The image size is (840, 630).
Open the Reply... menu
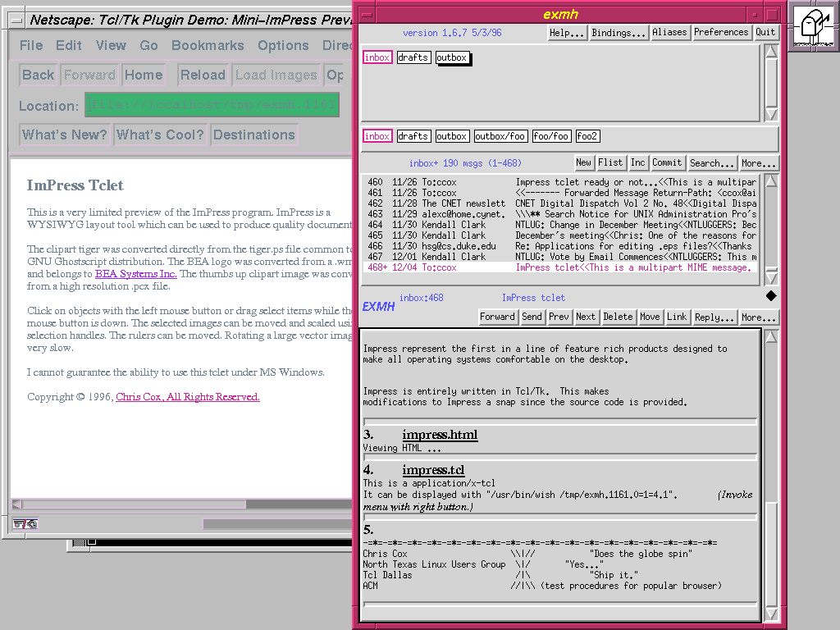714,317
